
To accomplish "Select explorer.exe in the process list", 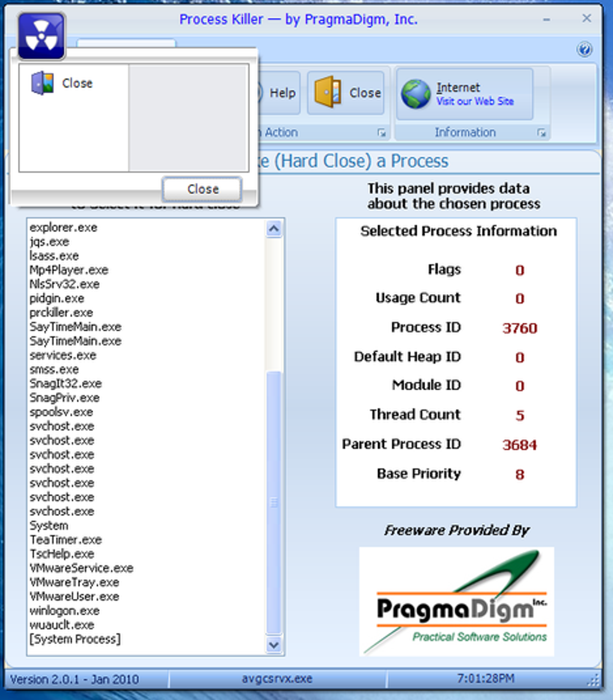I will pyautogui.click(x=63, y=227).
